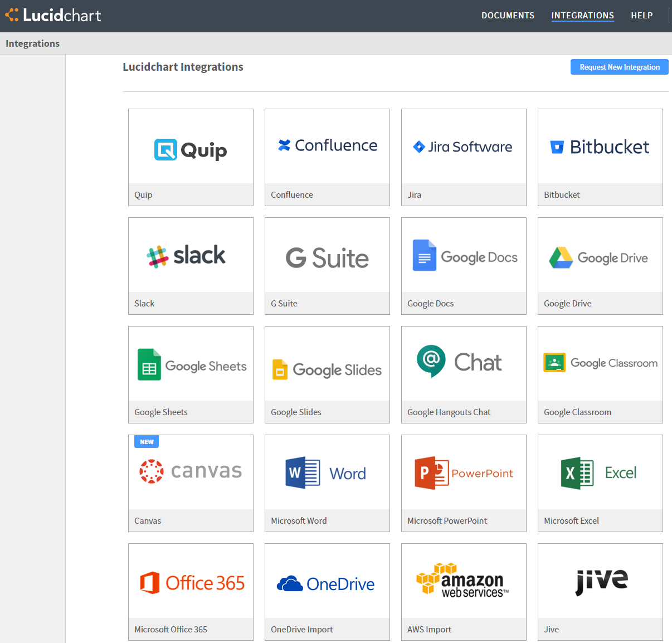Viewport: 672px width, 643px height.
Task: Switch to the Integrations nav item
Action: 582,16
